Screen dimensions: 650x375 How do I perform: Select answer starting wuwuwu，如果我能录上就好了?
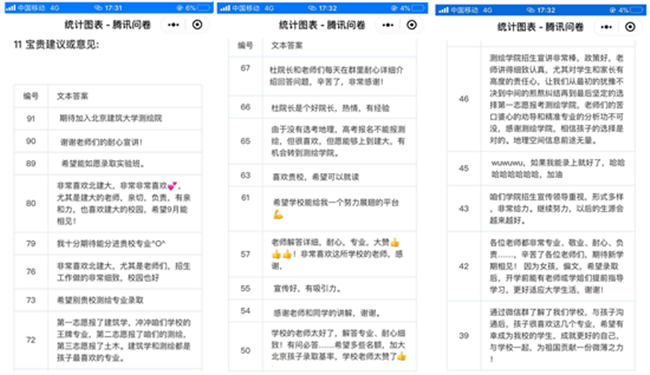pos(558,169)
